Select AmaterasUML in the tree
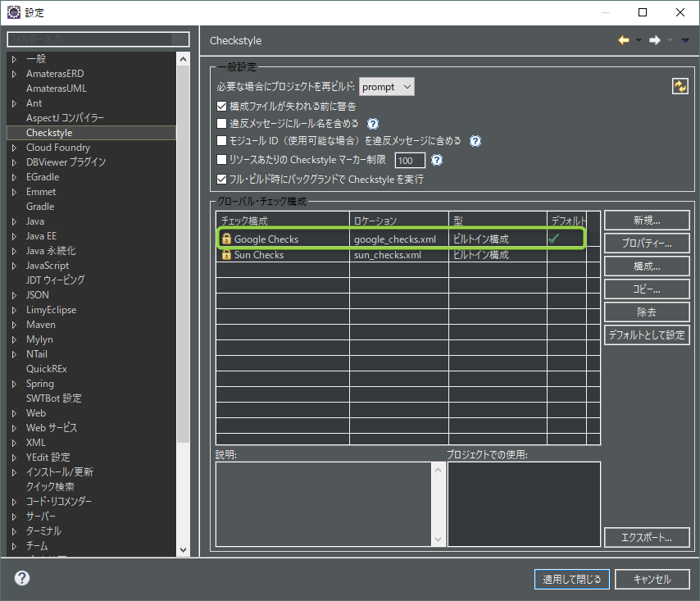Screen dimensions: 700x601 pyautogui.click(x=57, y=89)
